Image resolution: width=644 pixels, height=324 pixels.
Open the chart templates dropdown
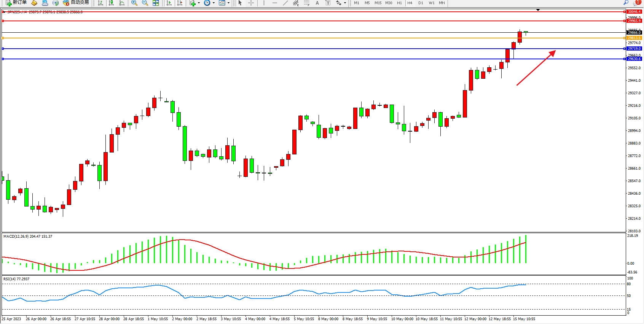point(228,3)
